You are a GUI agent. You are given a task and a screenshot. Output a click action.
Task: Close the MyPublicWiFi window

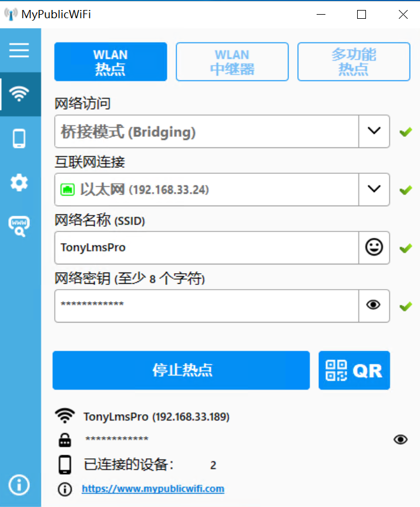(x=403, y=14)
